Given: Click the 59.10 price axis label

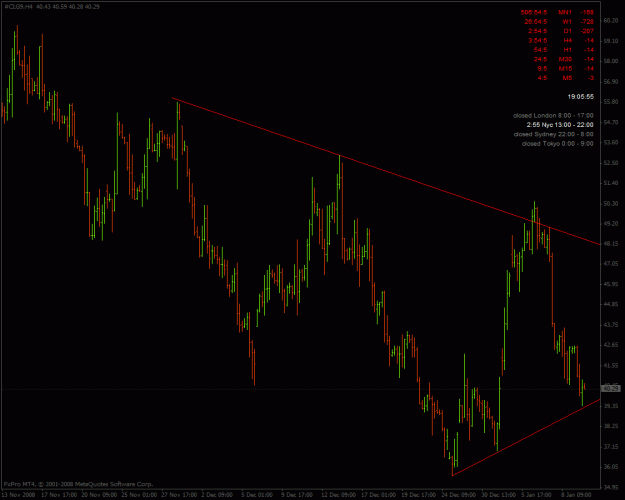Looking at the screenshot, I should coord(611,41).
